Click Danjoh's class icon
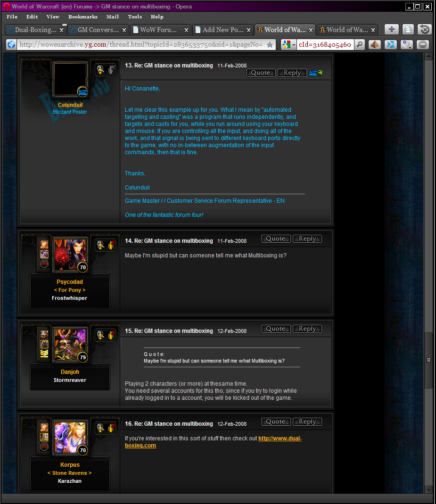 (x=44, y=344)
